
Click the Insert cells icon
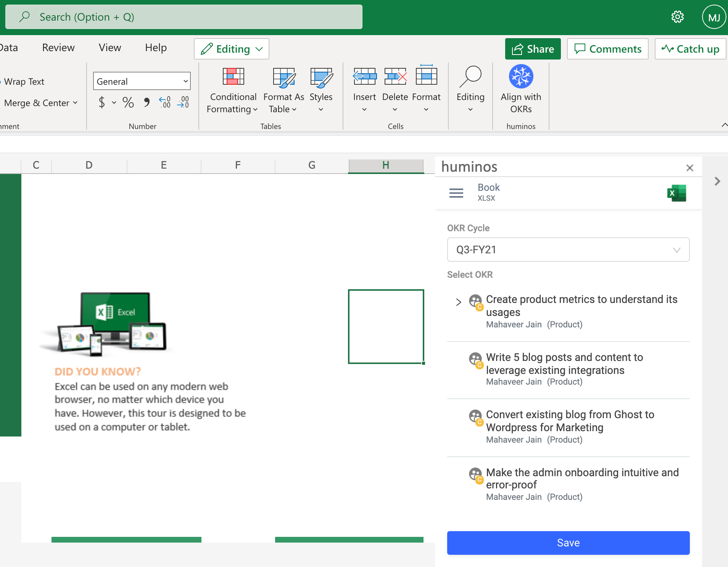tap(364, 76)
